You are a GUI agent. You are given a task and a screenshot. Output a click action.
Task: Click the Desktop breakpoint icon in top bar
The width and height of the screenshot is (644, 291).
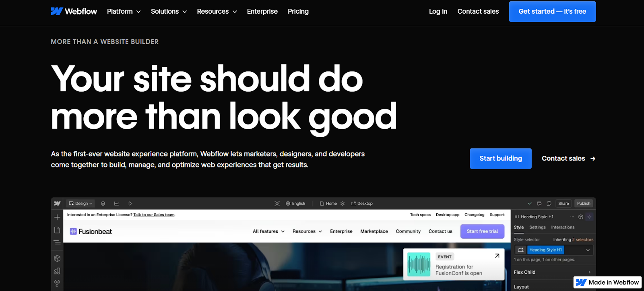click(353, 204)
